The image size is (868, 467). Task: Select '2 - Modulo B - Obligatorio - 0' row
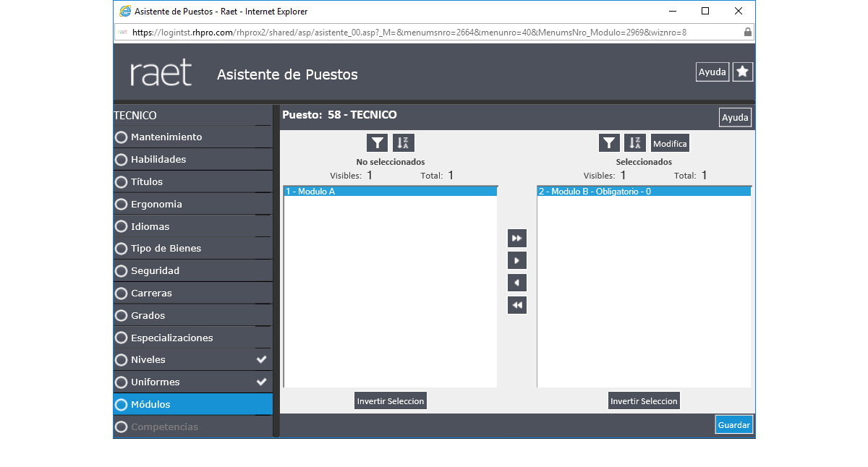point(644,192)
